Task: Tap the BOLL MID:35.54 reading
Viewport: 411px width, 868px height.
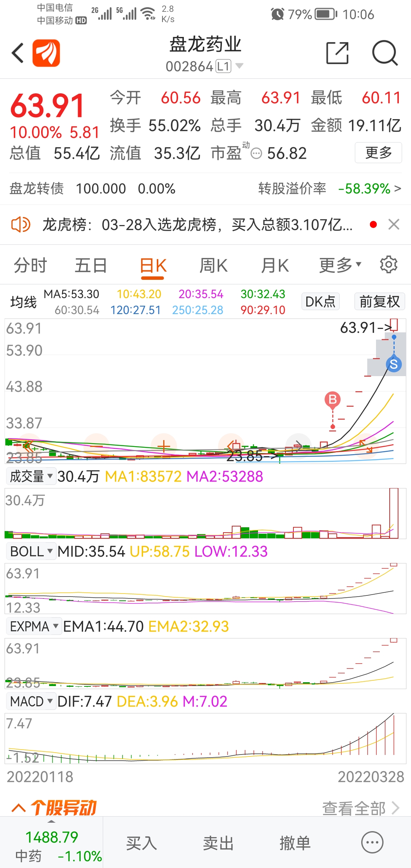Action: coord(91,551)
